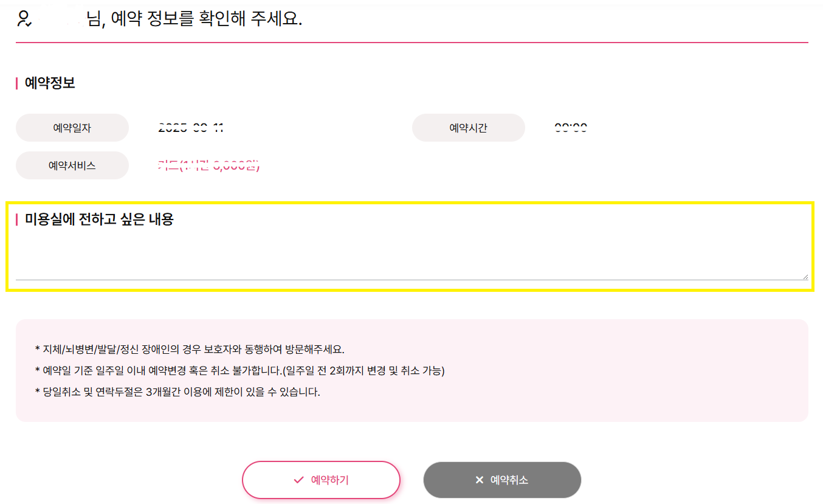The height and width of the screenshot is (504, 823).
Task: Cancel the booking with the 예약취소 label
Action: point(509,480)
